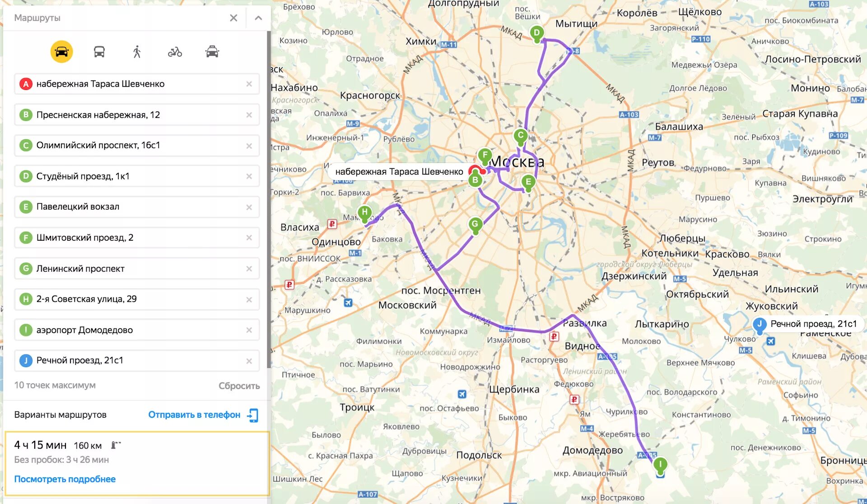
Task: Switch to public transport bus mode
Action: [99, 52]
